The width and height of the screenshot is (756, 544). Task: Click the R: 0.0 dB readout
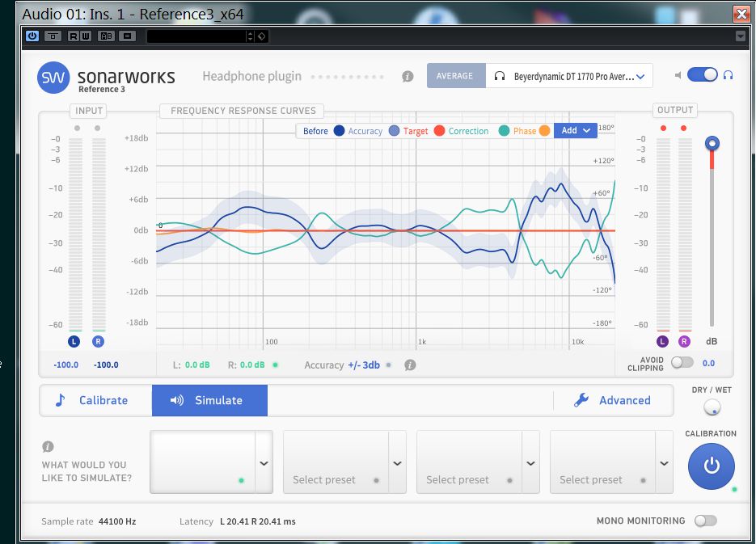[x=247, y=365]
